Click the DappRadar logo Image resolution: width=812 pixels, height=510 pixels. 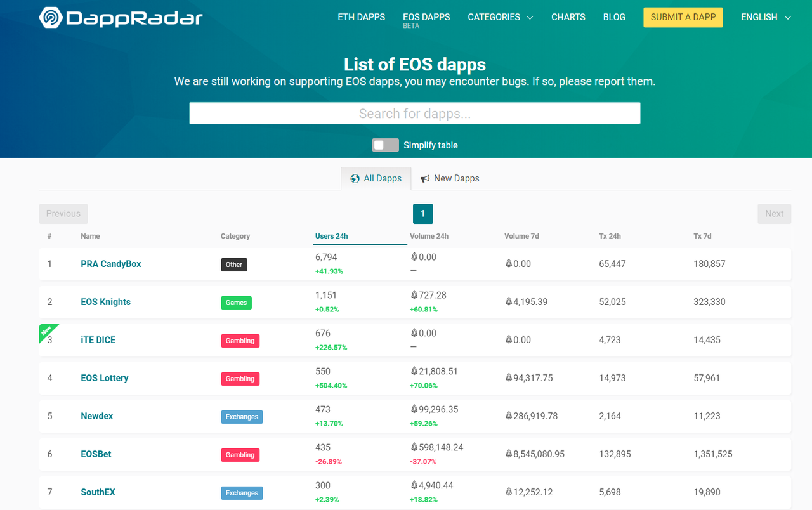pos(121,18)
